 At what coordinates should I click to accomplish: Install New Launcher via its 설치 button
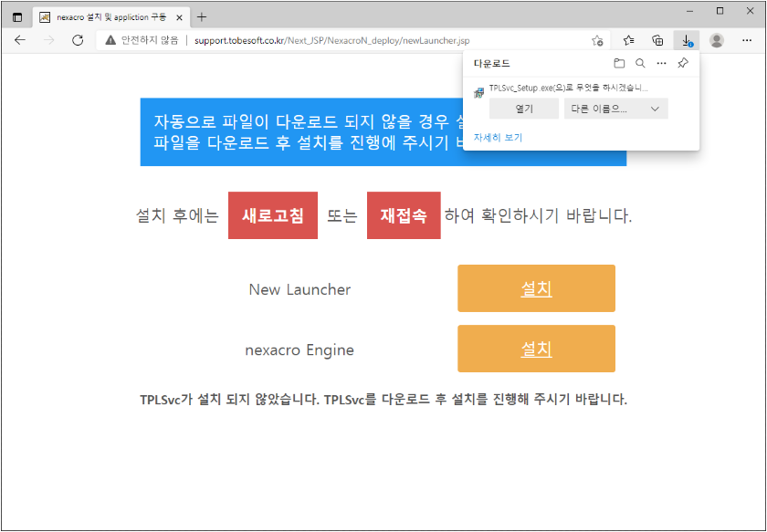[x=536, y=288]
